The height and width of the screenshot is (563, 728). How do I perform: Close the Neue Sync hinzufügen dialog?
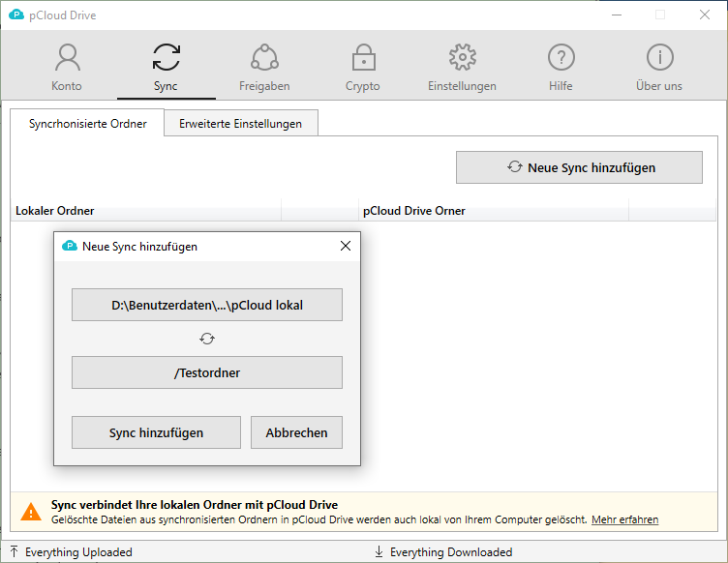pos(346,246)
